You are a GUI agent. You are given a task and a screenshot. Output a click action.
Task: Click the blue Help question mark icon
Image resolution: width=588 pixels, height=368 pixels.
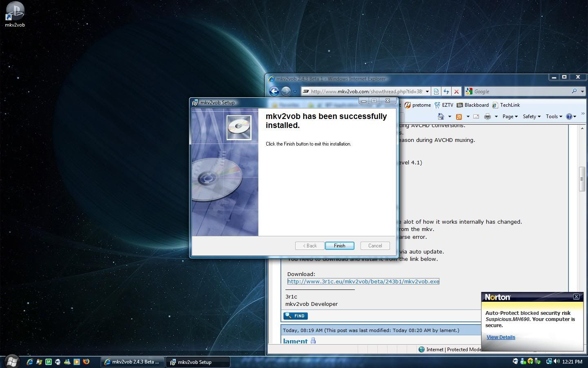click(x=569, y=117)
